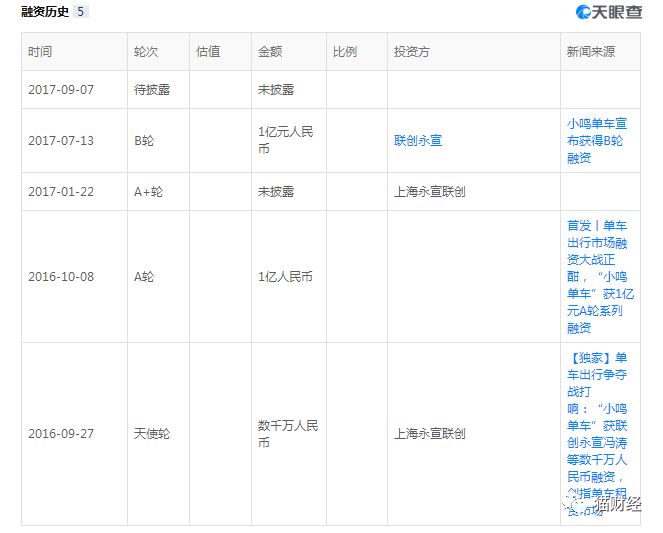The width and height of the screenshot is (663, 533).
Task: Select the date 2016-10-08
Action: tap(61, 276)
